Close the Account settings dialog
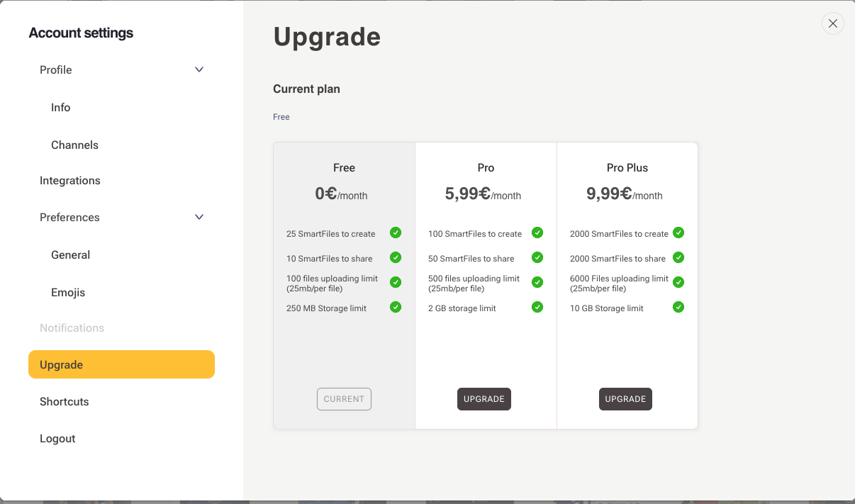The height and width of the screenshot is (504, 855). [833, 23]
